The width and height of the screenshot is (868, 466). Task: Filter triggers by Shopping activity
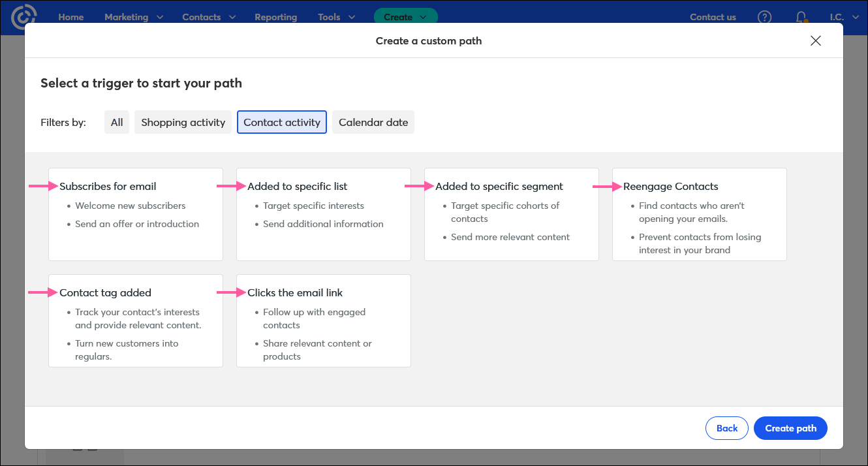(x=183, y=122)
